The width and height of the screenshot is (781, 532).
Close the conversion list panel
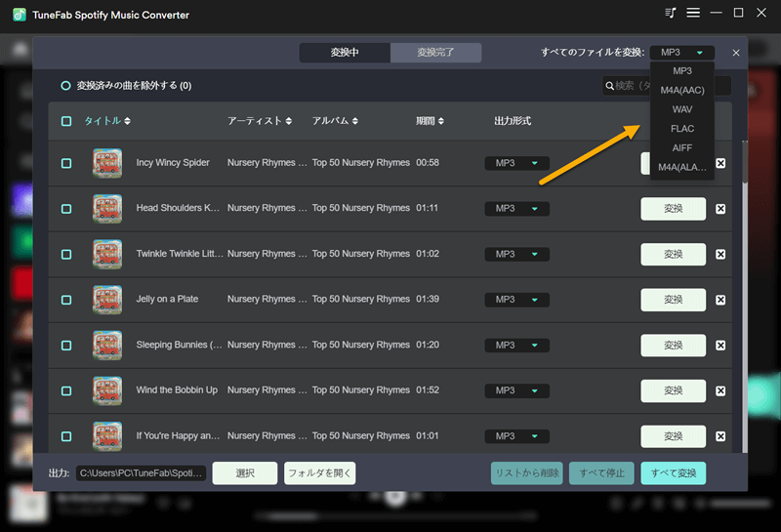[x=736, y=53]
